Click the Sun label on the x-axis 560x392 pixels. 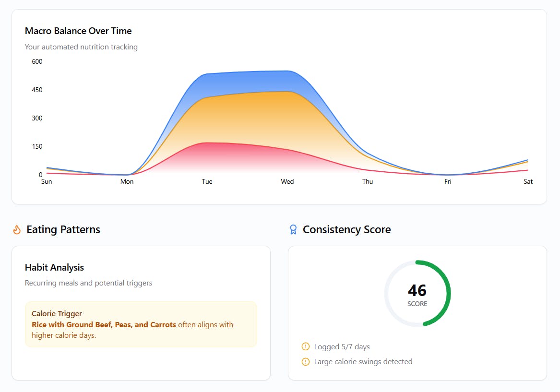tap(47, 181)
